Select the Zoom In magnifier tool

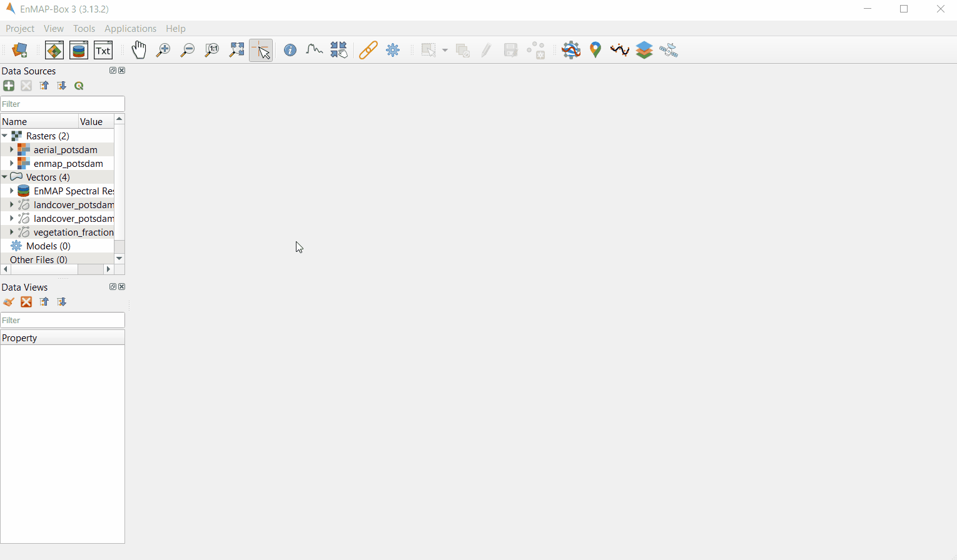pyautogui.click(x=163, y=50)
